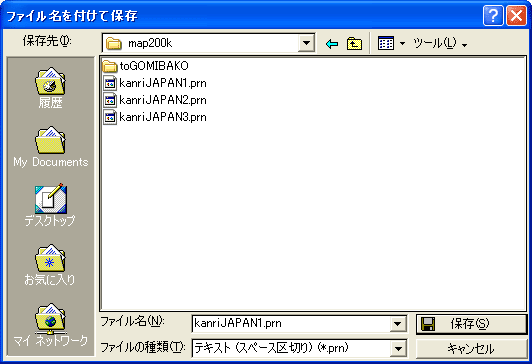Select the kanriJAPAN1.prn file icon
Viewport: 532px width, 364px height.
110,83
